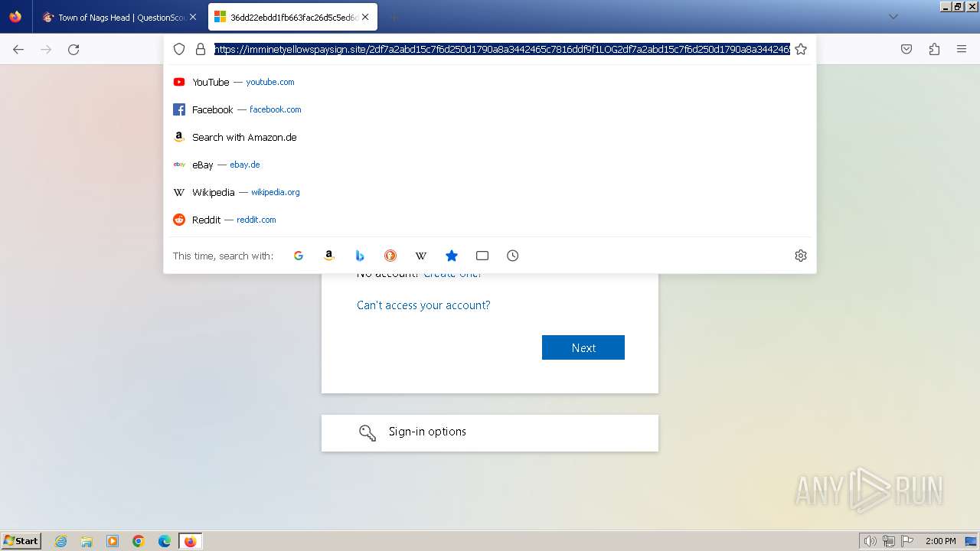The image size is (980, 551).
Task: Launch Internet Explorer from taskbar
Action: click(61, 541)
